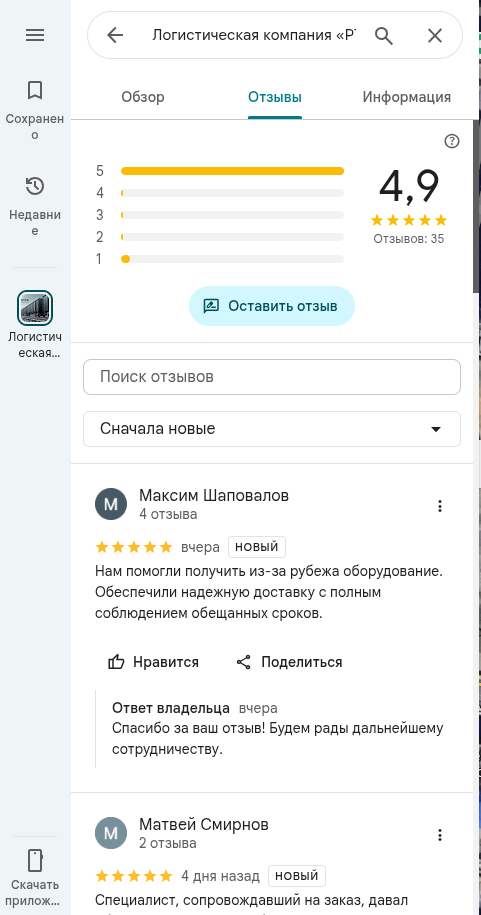Viewport: 481px width, 915px height.
Task: Open more options for Матвей Смирнов review
Action: 440,835
